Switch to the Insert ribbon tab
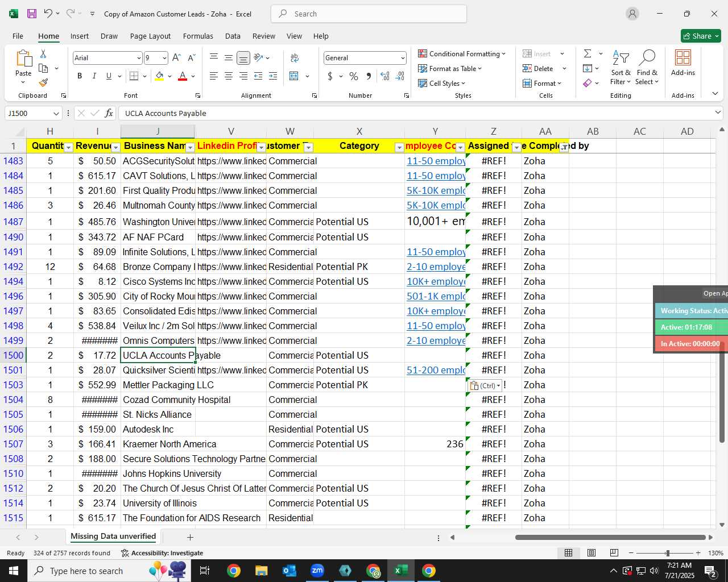This screenshot has width=728, height=582. click(x=80, y=36)
